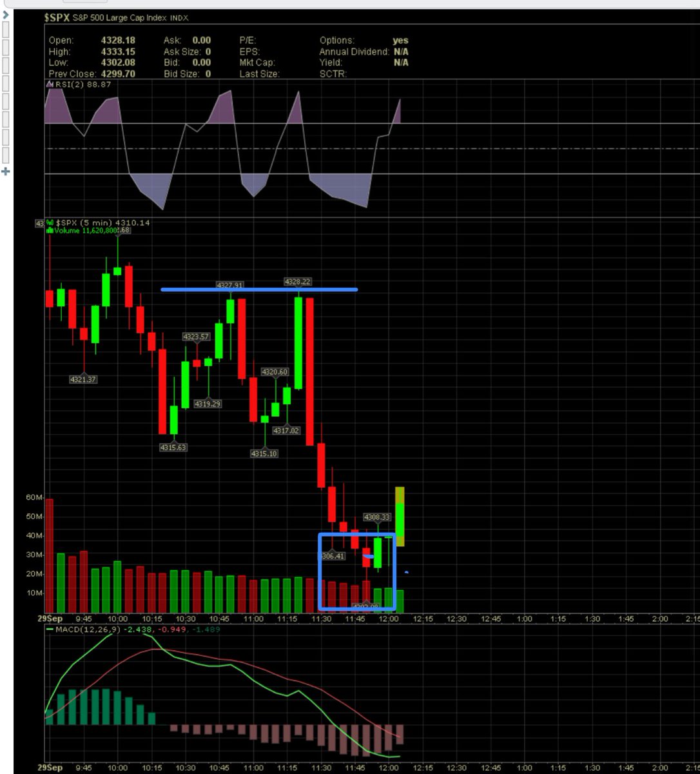The height and width of the screenshot is (774, 700).
Task: Expand the side panel with the chevron arrow
Action: (5, 14)
